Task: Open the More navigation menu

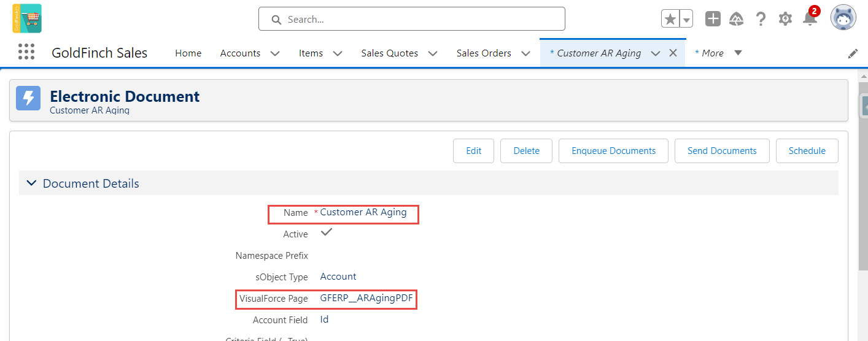Action: (x=718, y=53)
